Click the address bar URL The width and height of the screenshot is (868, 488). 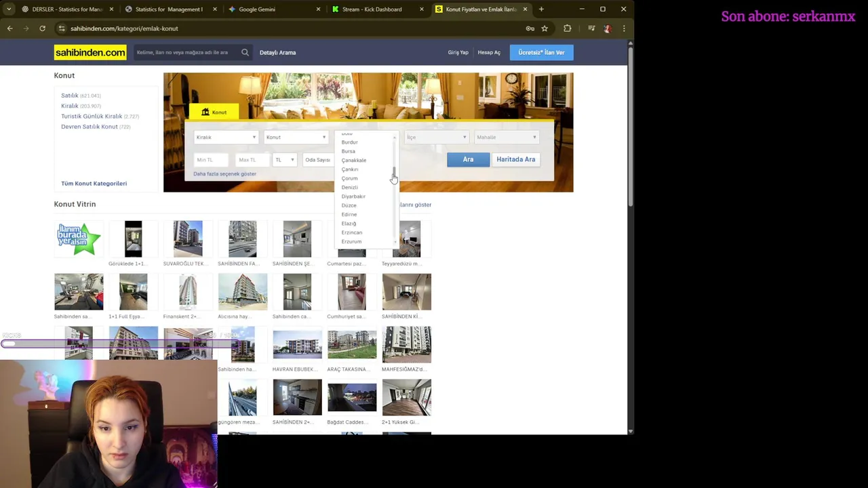124,28
